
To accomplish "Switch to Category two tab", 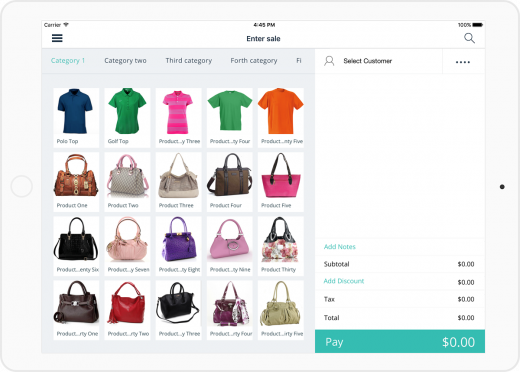I will coord(125,61).
